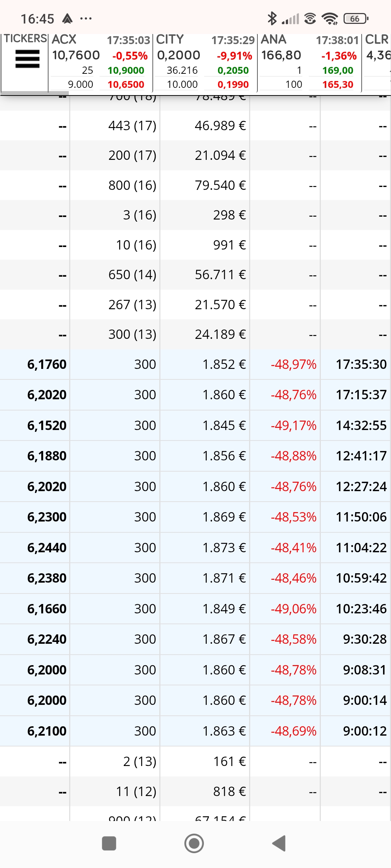This screenshot has width=391, height=868.
Task: Tap the Wi-Fi status icon
Action: (330, 18)
